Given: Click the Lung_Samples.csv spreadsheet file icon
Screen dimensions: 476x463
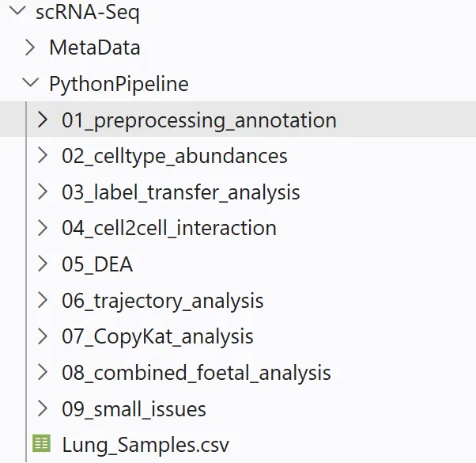Looking at the screenshot, I should point(40,444).
